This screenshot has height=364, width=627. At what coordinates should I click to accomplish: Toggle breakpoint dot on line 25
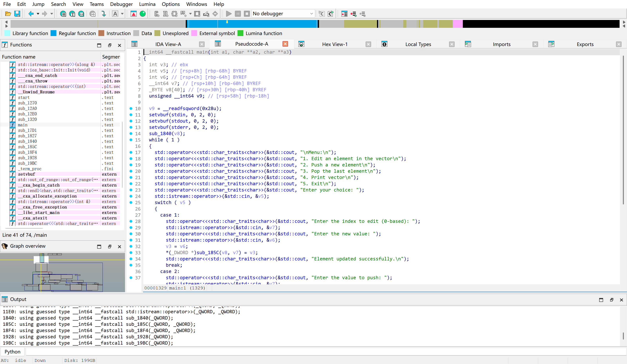(x=131, y=202)
